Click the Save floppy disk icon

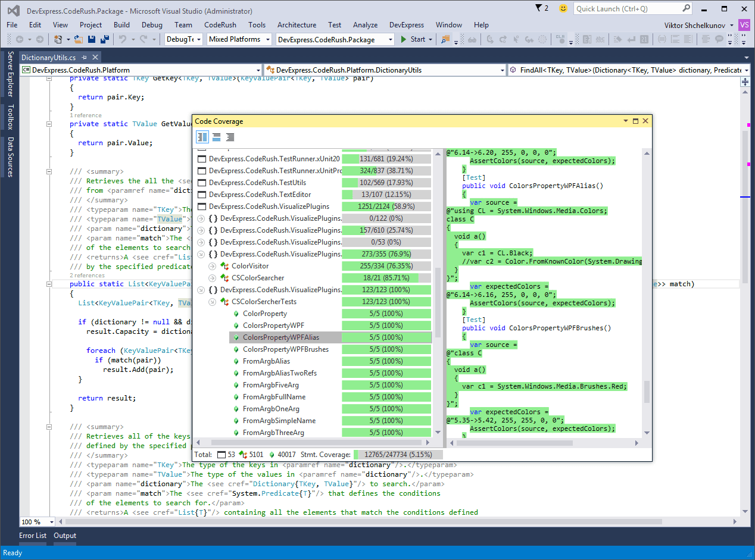pos(92,39)
